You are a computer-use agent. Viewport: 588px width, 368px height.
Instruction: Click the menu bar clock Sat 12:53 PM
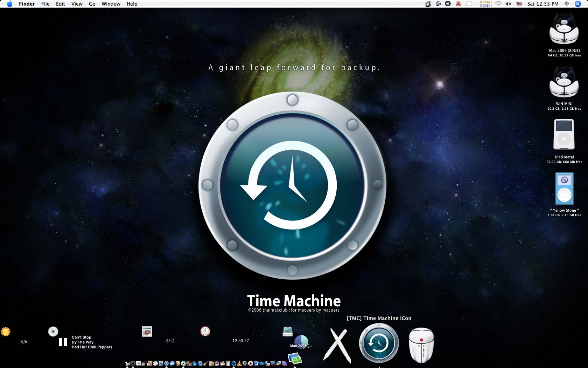[x=543, y=4]
